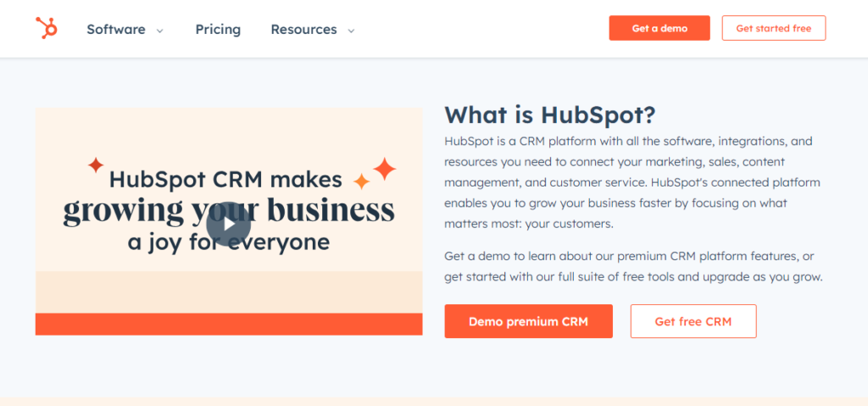Click the paragraph starting "HubSpot is a CRM platform"
Screen dimensions: 868x406
pyautogui.click(x=632, y=182)
